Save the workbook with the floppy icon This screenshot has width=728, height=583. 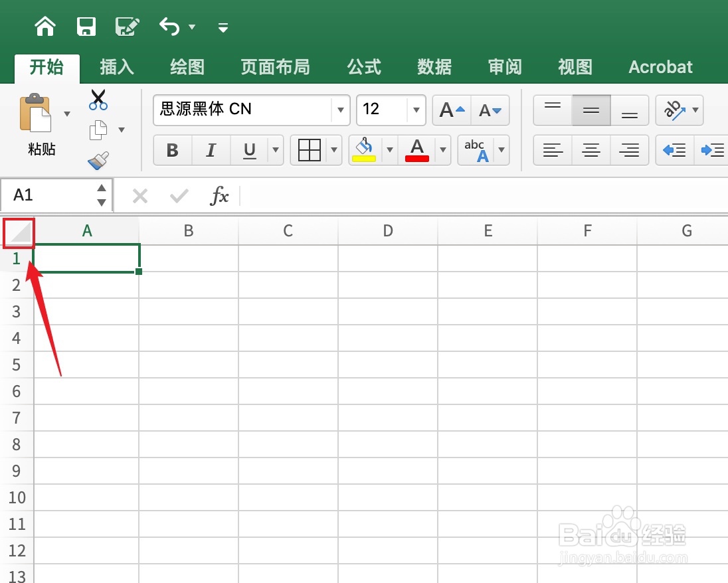[x=86, y=27]
